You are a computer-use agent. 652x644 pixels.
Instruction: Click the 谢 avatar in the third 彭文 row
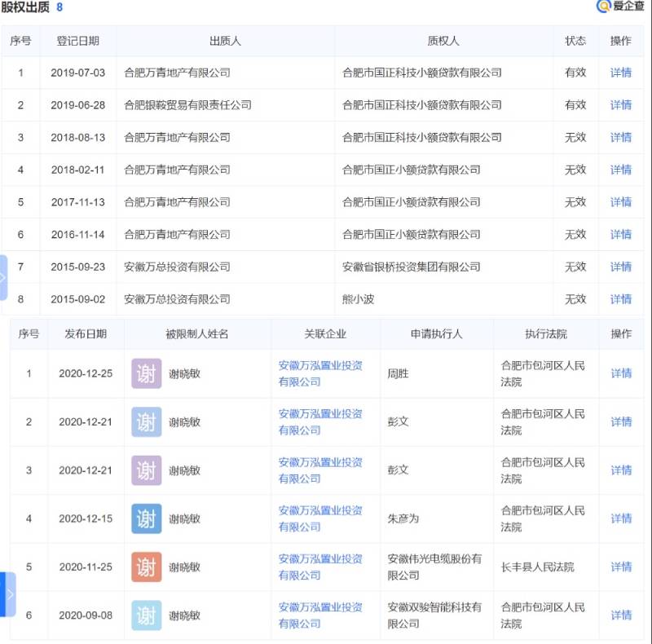pyautogui.click(x=146, y=470)
